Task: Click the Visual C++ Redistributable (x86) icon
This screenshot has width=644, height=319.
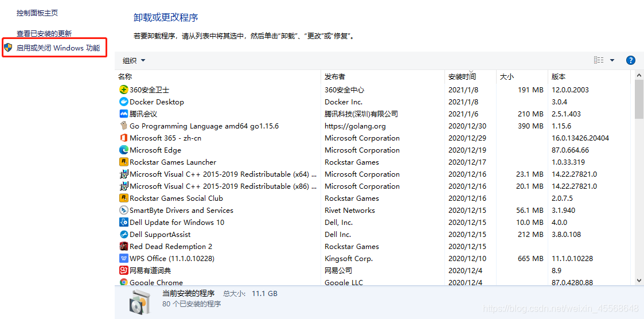Action: (x=124, y=186)
